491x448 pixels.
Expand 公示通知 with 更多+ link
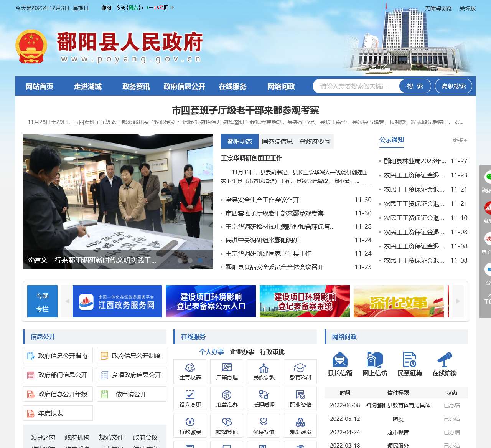[459, 141]
